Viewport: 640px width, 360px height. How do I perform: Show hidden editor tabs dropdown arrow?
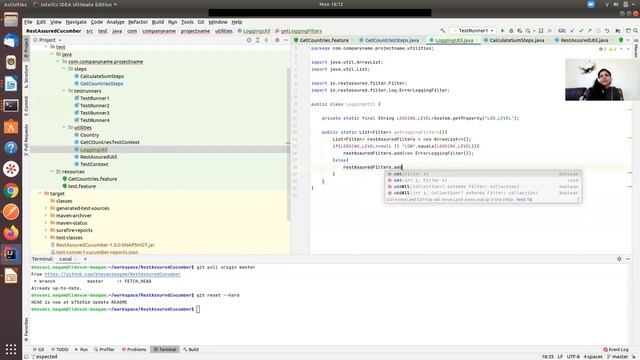tap(628, 40)
